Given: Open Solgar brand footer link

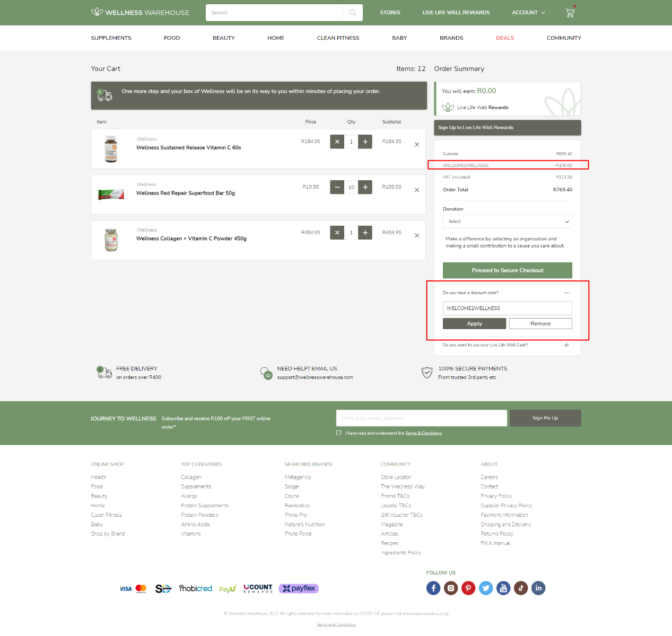Looking at the screenshot, I should pos(292,487).
